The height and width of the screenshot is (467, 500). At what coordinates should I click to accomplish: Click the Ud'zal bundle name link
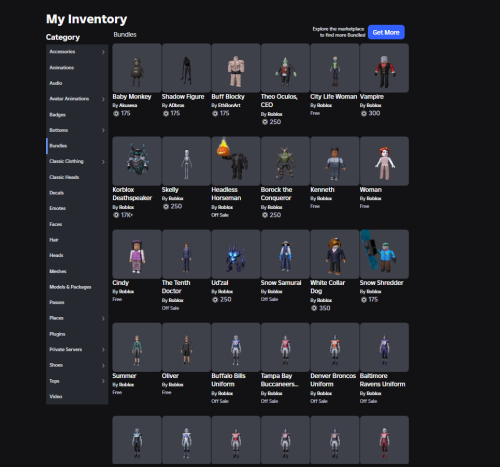pos(220,283)
